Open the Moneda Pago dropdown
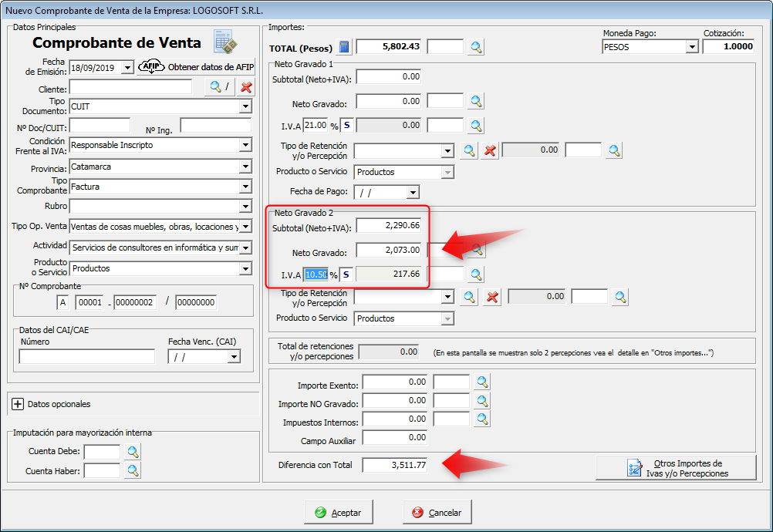The image size is (773, 532). tap(691, 47)
